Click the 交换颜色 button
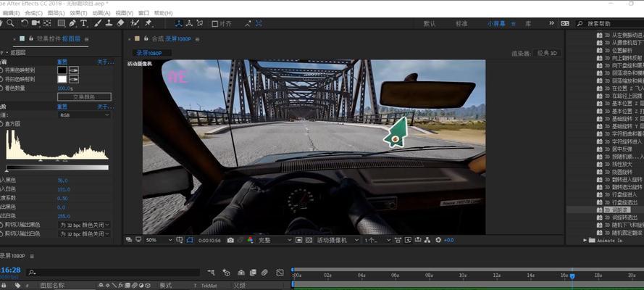 point(84,97)
